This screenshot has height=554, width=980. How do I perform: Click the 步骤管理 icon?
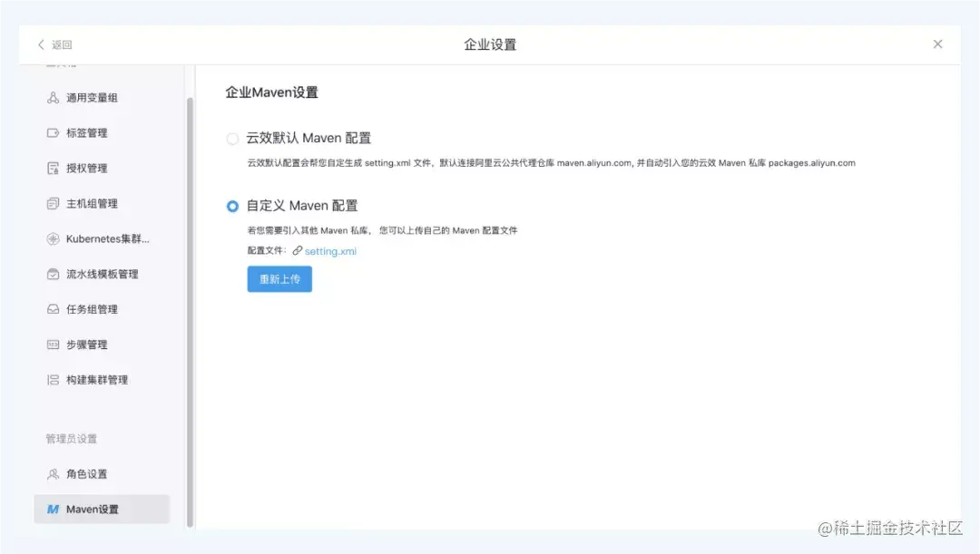(x=54, y=345)
